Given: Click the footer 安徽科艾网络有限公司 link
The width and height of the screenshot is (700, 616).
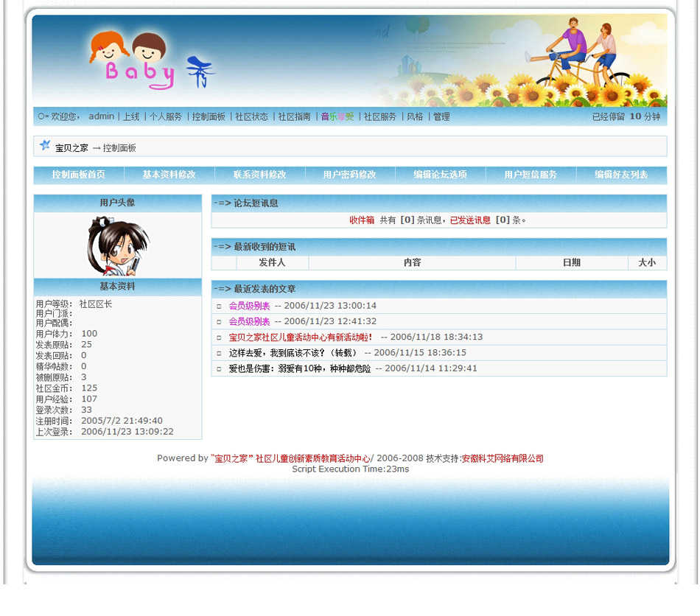Looking at the screenshot, I should point(503,458).
